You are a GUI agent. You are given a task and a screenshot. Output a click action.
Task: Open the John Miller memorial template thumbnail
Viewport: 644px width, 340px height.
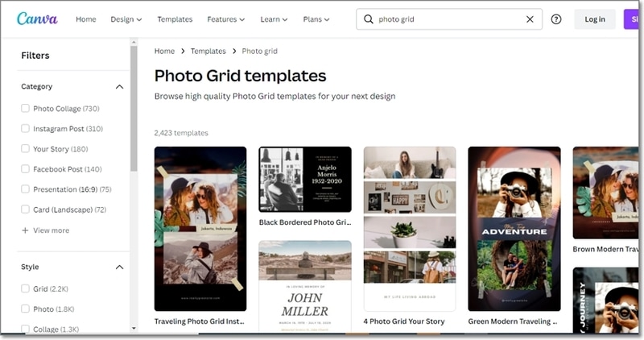coord(305,286)
